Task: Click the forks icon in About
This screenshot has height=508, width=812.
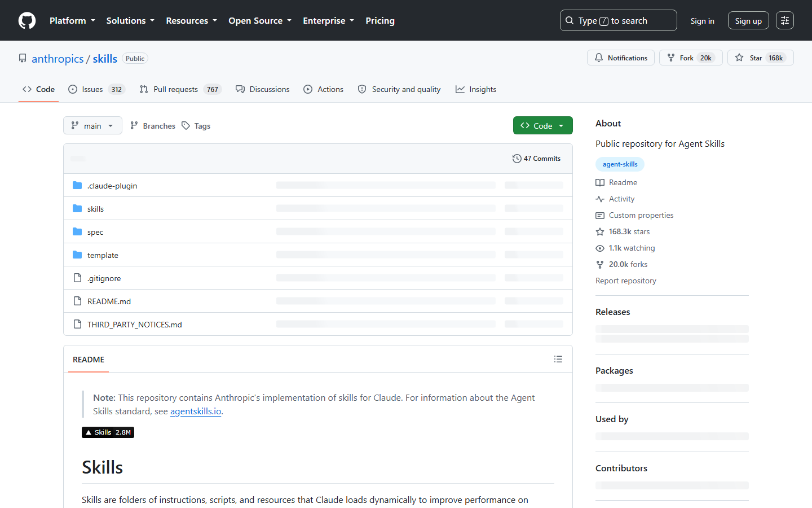Action: [600, 264]
